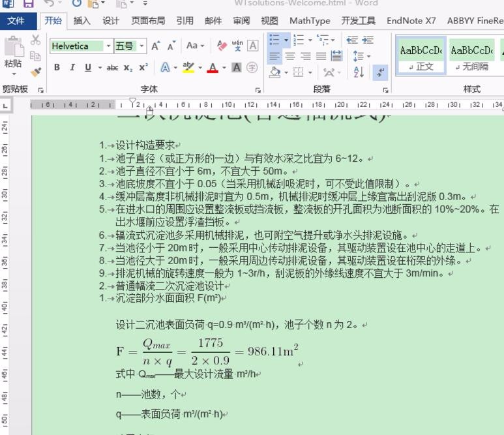Expand multilevel list dropdown arrow
Screen dimensions: 504x435
pyautogui.click(x=333, y=40)
